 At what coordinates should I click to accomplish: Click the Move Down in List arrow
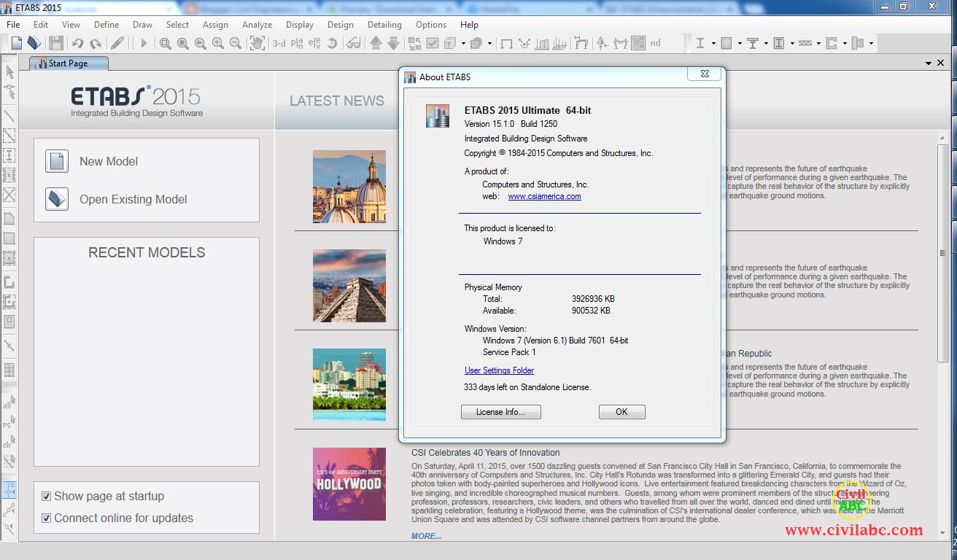[x=393, y=44]
